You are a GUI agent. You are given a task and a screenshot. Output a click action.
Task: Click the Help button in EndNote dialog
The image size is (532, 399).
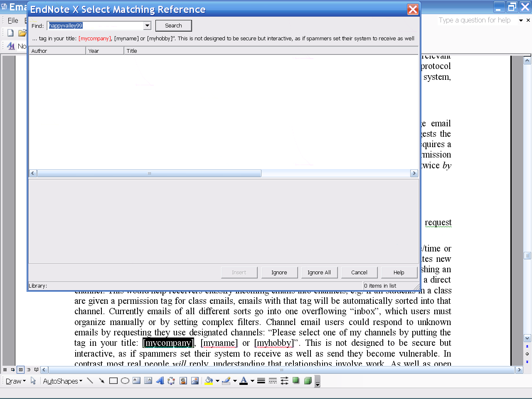399,273
